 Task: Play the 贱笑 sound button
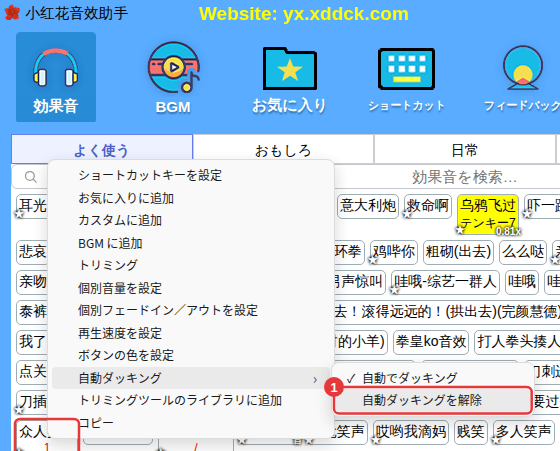[470, 432]
